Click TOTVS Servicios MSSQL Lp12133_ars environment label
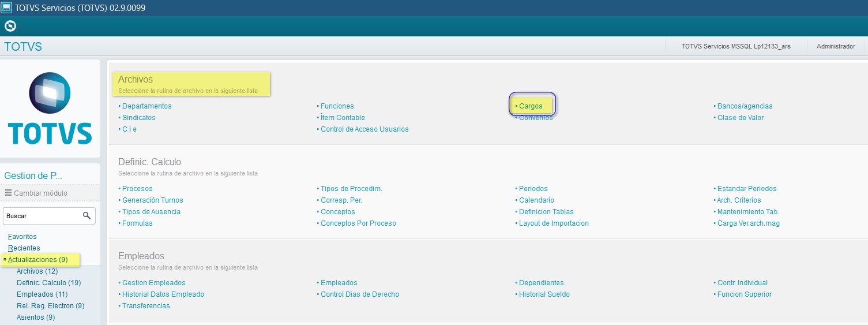 pyautogui.click(x=736, y=46)
